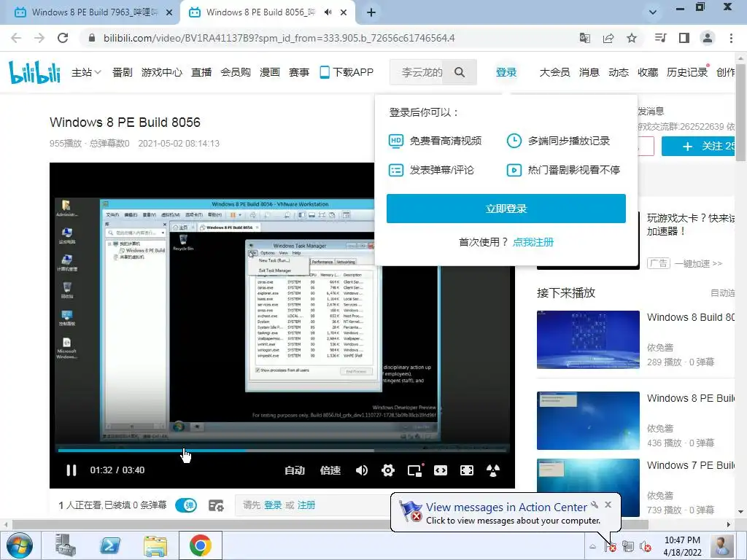The height and width of the screenshot is (560, 747).
Task: Click the 注册 link in the danmaku box
Action: (306, 505)
